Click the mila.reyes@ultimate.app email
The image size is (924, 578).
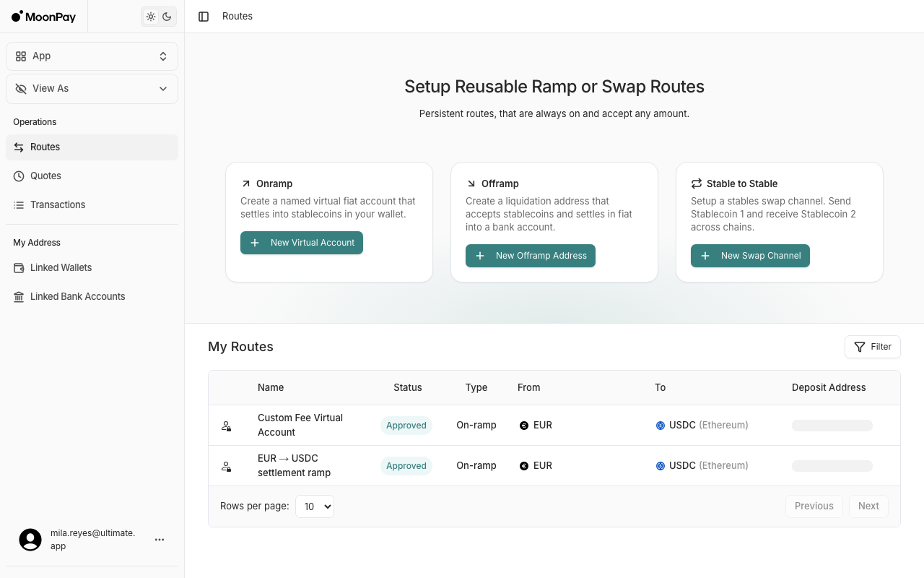[x=92, y=540]
